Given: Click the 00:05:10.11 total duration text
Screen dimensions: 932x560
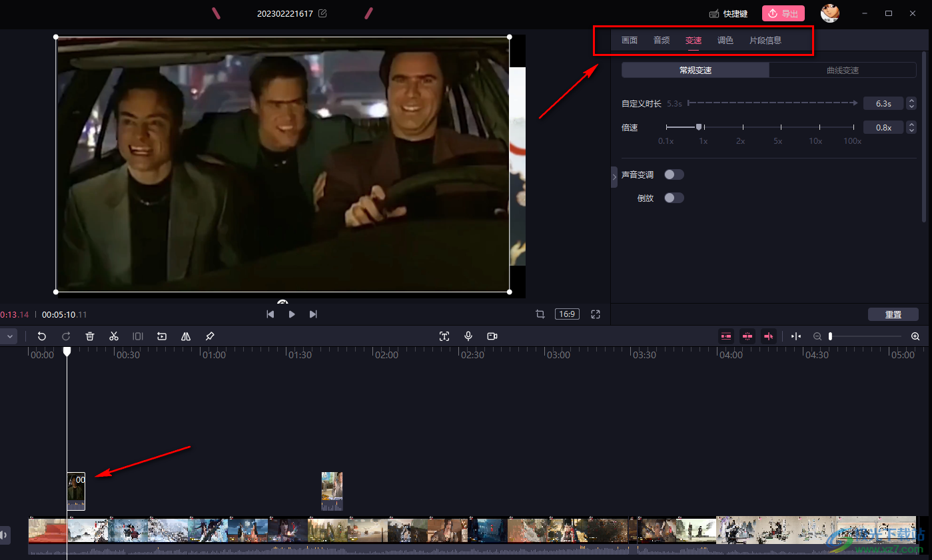Looking at the screenshot, I should pos(65,314).
